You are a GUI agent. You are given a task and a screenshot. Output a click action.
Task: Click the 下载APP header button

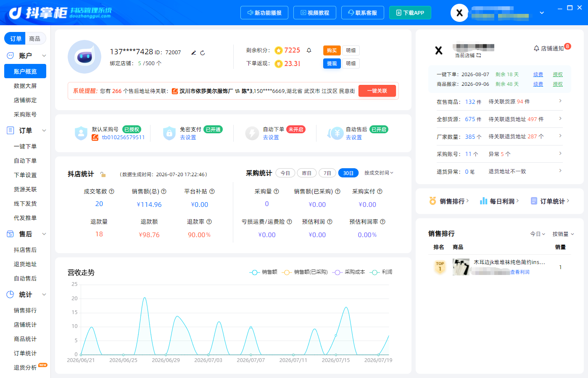[x=410, y=13]
